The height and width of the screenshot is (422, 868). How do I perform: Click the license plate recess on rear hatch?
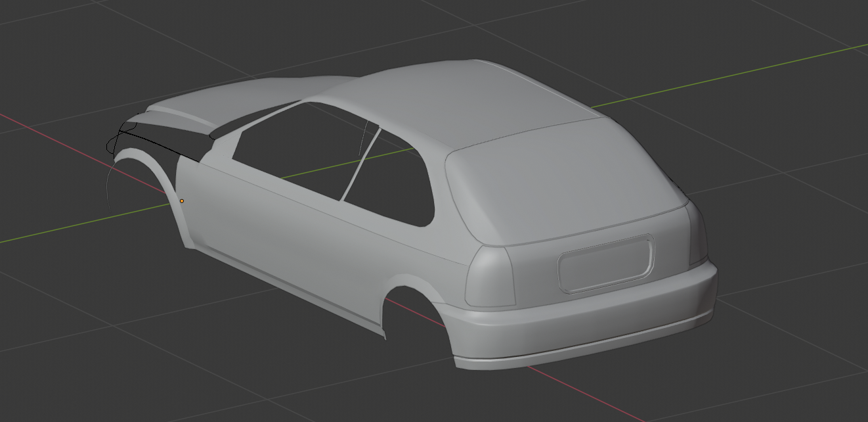(x=605, y=263)
